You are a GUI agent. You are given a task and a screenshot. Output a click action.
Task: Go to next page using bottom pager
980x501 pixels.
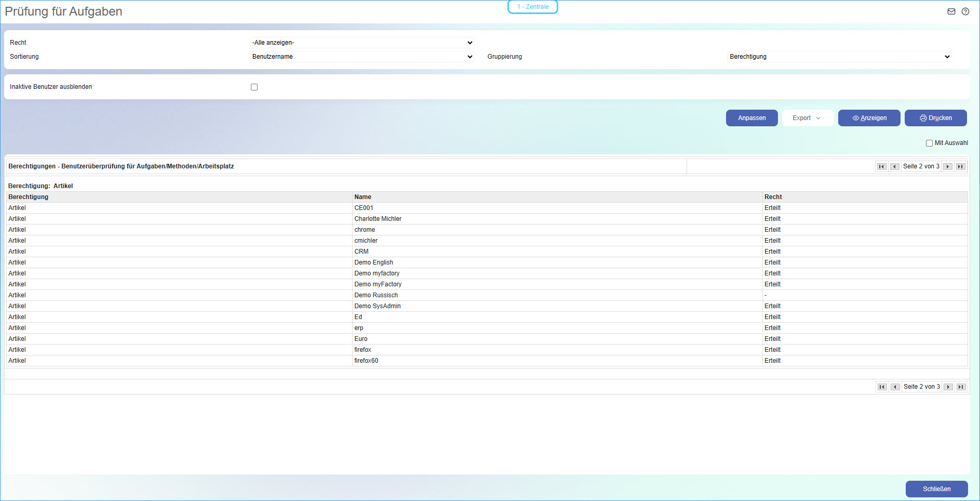click(x=948, y=387)
